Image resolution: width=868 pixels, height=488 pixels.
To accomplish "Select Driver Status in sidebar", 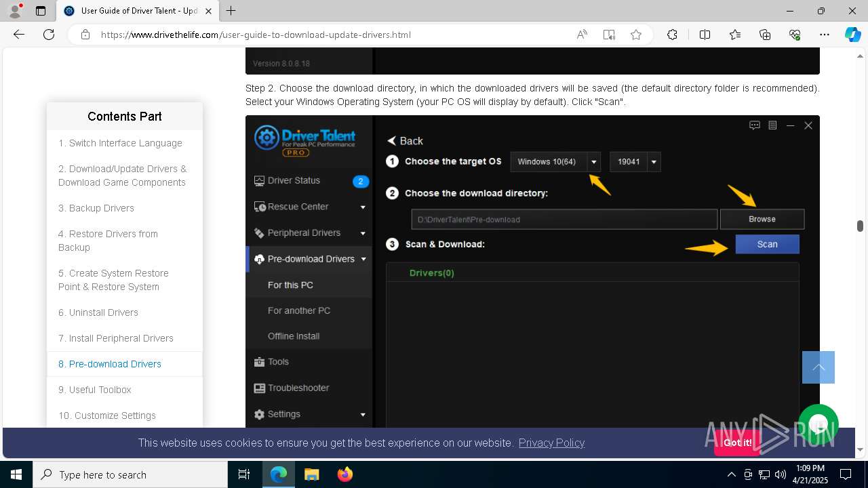I will tap(309, 181).
